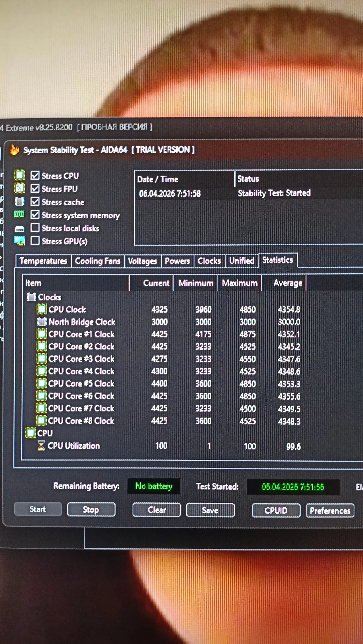Image resolution: width=363 pixels, height=644 pixels.
Task: Select the 06.04.2026 7:51:58 log entry
Action: [170, 193]
